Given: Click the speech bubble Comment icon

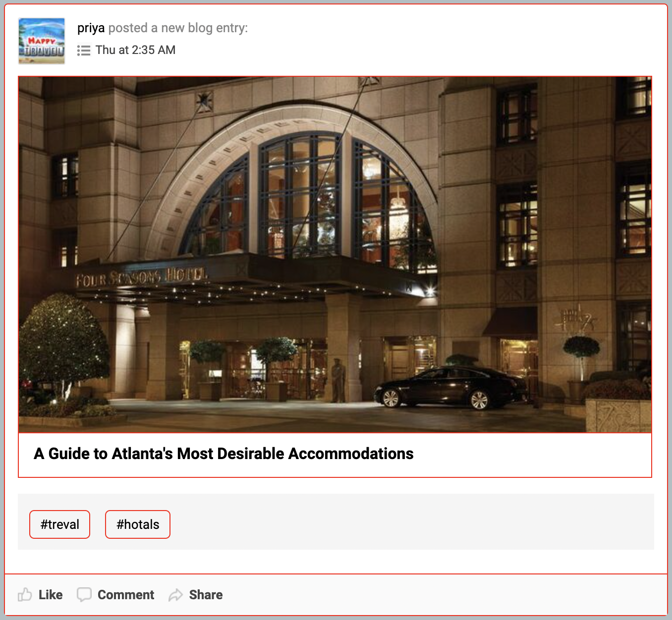Looking at the screenshot, I should click(x=84, y=594).
